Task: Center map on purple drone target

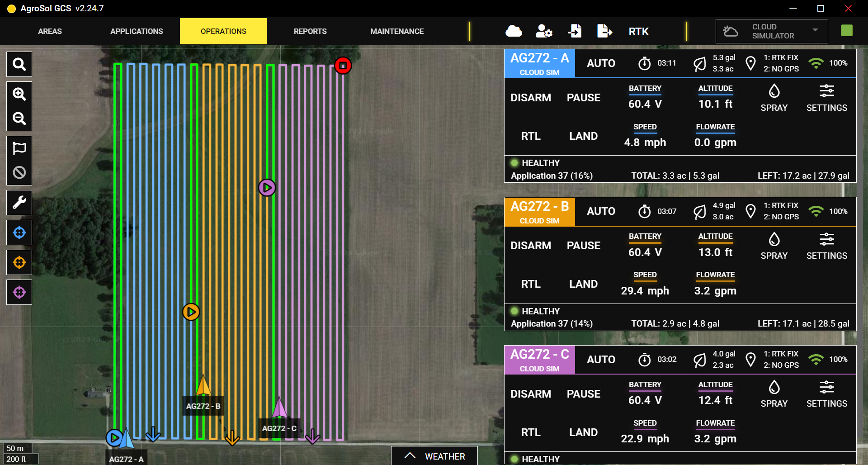Action: 19,293
